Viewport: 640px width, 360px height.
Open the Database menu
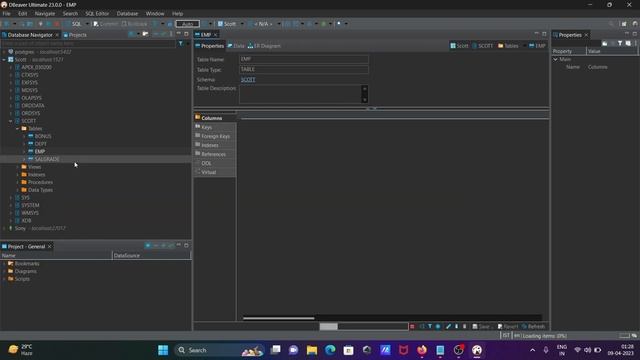(127, 13)
